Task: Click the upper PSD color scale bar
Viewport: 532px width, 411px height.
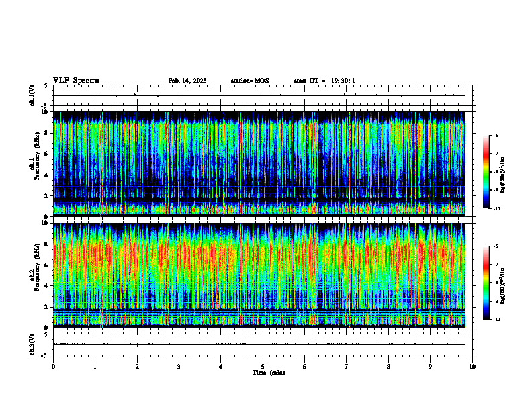Action: pos(486,172)
